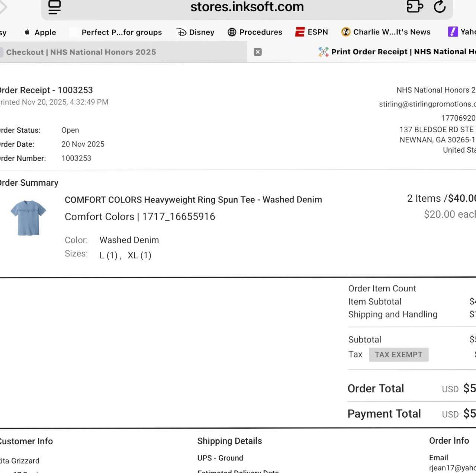Screen dimensions: 476x473
Task: Open the ESPN bookmark
Action: 312,32
